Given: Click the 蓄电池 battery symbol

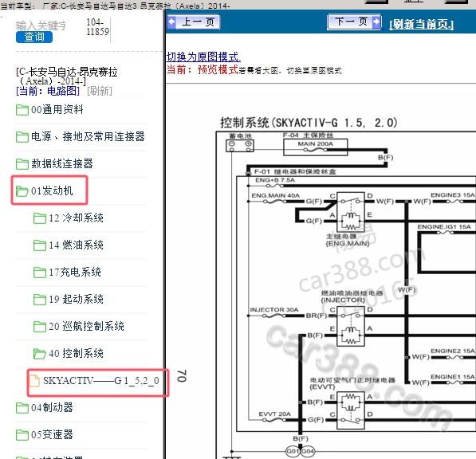Looking at the screenshot, I should (240, 146).
